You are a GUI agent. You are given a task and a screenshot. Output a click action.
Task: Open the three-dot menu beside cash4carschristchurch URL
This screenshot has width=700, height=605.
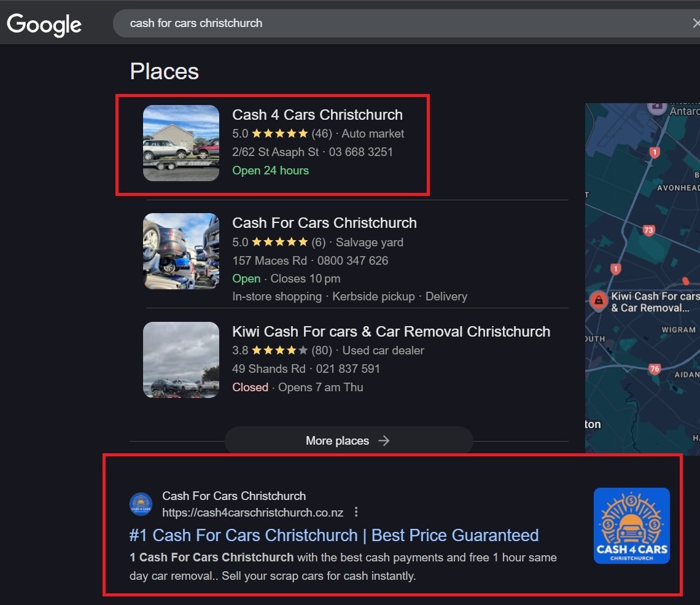point(356,512)
